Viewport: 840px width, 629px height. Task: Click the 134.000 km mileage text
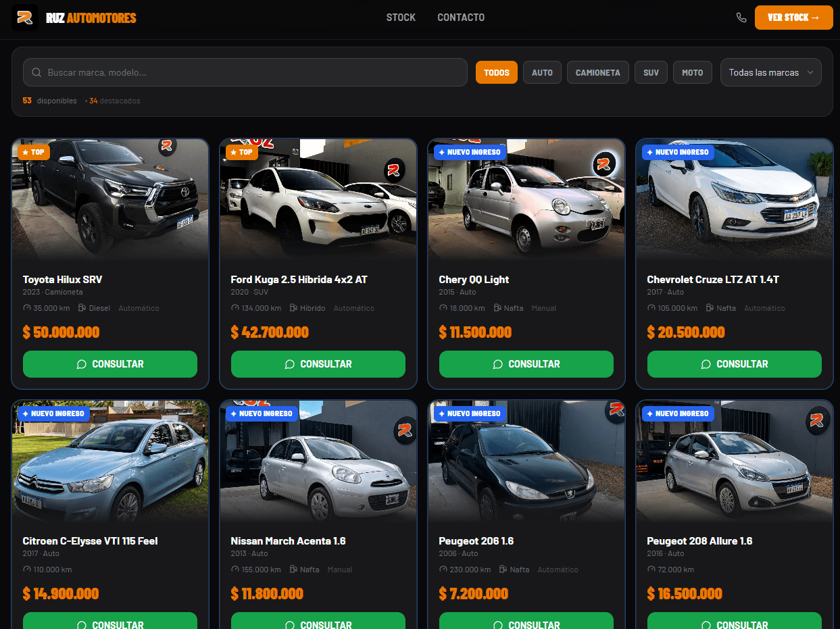[x=262, y=308]
